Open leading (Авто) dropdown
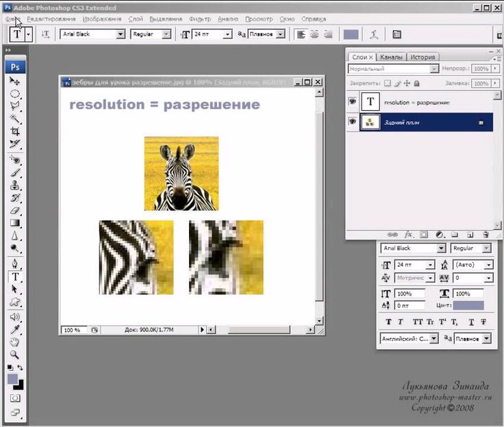Viewport: 504px width, 427px height. click(488, 265)
